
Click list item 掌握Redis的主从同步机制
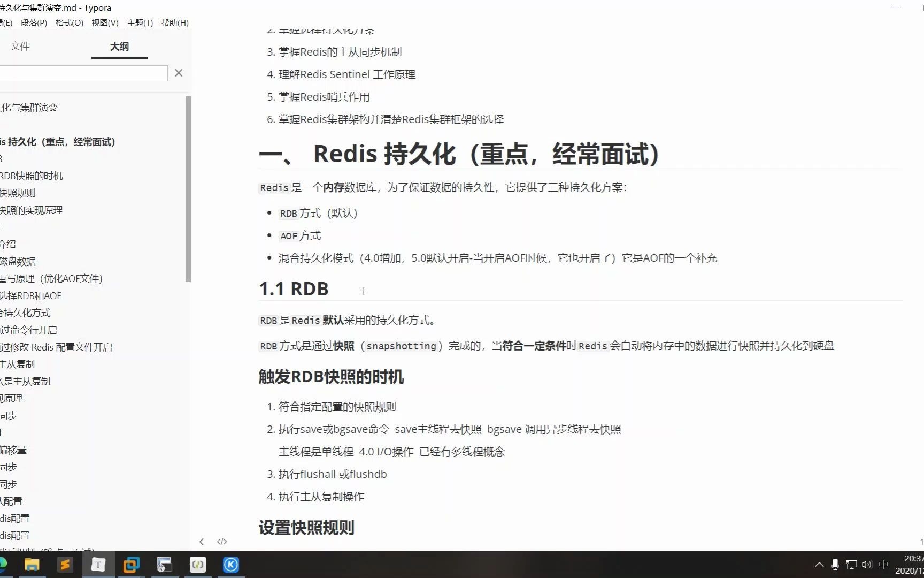(340, 52)
